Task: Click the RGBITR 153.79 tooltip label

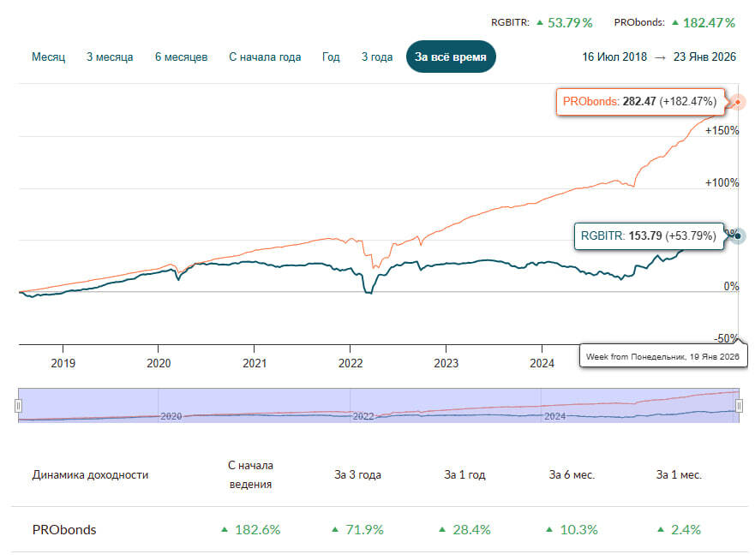Action: [648, 236]
